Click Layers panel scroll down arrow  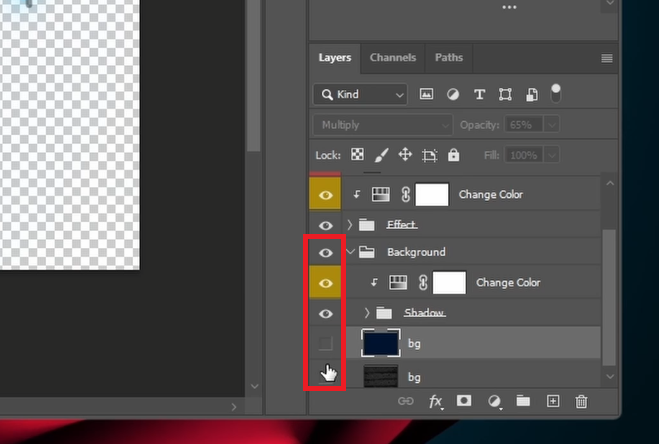tap(610, 377)
